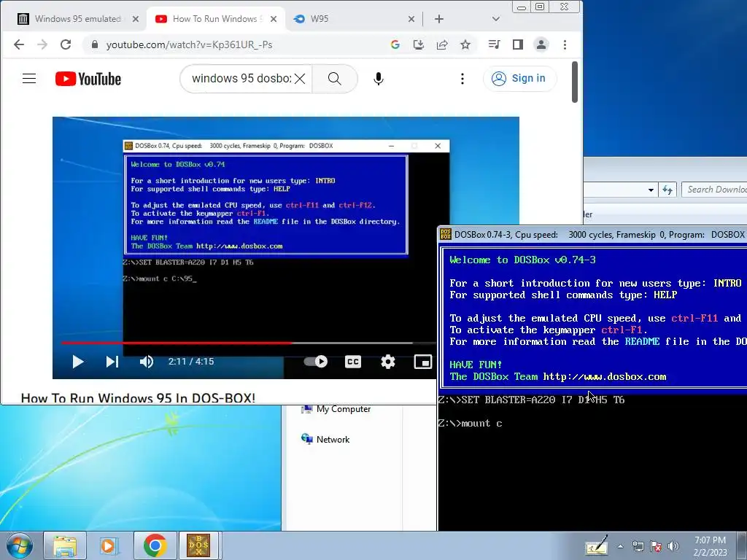Toggle closed captions CC

(353, 362)
